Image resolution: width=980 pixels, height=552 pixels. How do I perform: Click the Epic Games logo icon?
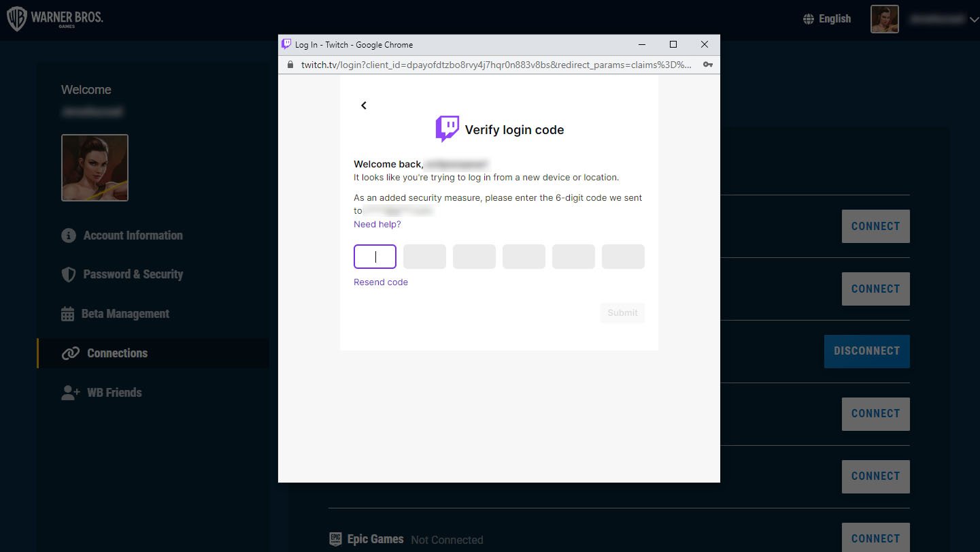[x=335, y=539]
